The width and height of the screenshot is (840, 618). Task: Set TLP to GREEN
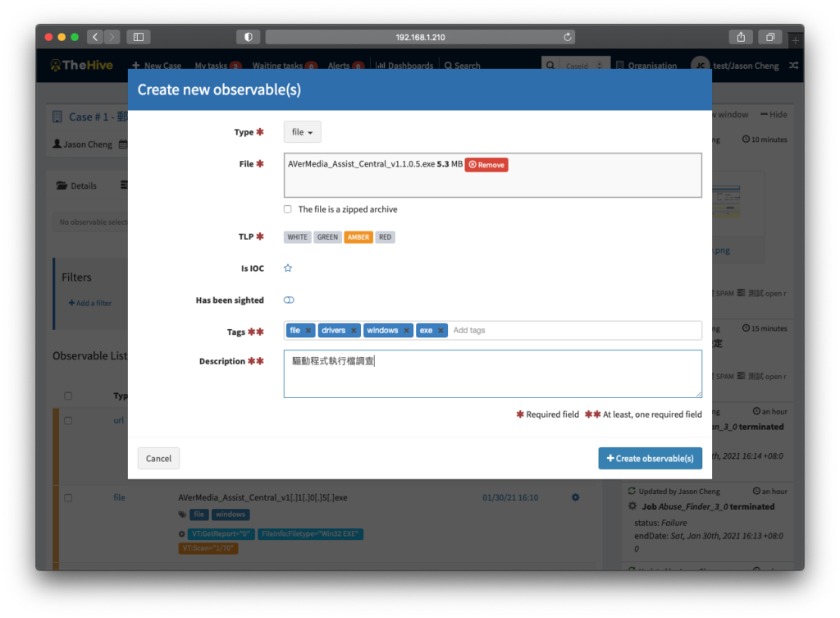tap(327, 237)
